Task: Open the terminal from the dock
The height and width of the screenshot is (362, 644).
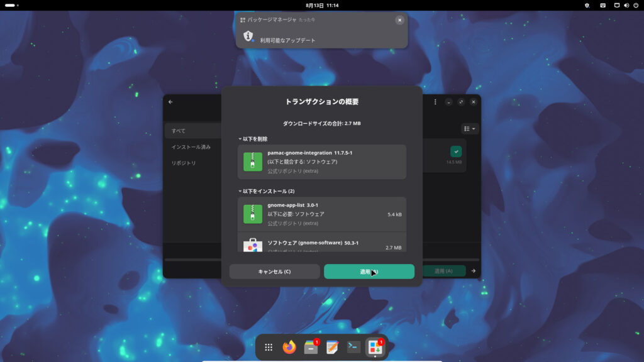Action: 353,347
